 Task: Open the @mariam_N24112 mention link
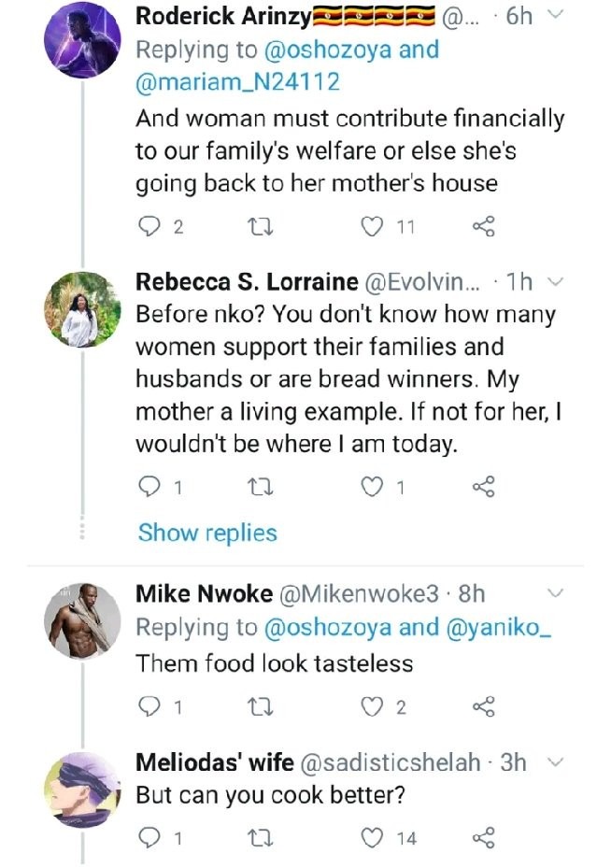[237, 82]
